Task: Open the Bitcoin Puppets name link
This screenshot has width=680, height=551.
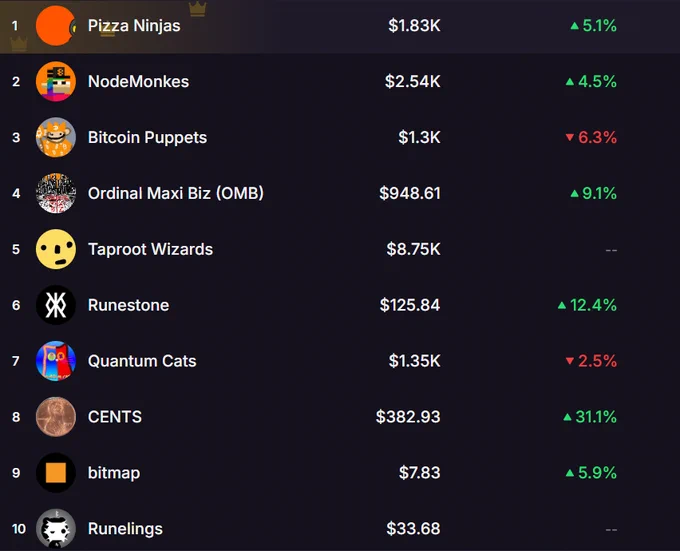Action: click(x=147, y=138)
